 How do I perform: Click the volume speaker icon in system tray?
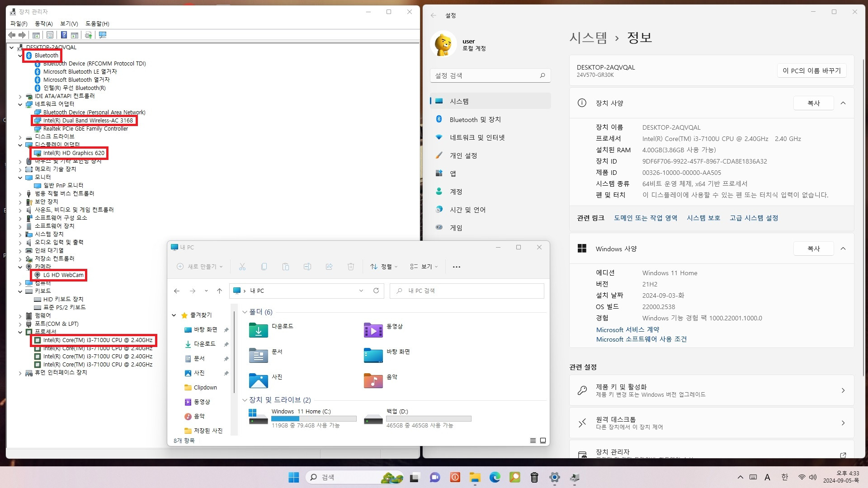pos(813,477)
